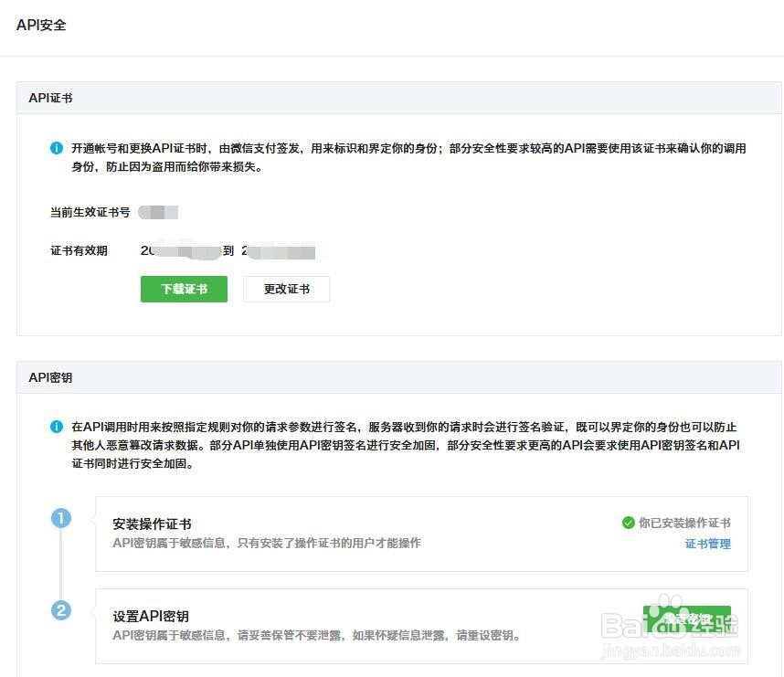Click the 更改证书 button
The height and width of the screenshot is (677, 784).
coord(286,289)
